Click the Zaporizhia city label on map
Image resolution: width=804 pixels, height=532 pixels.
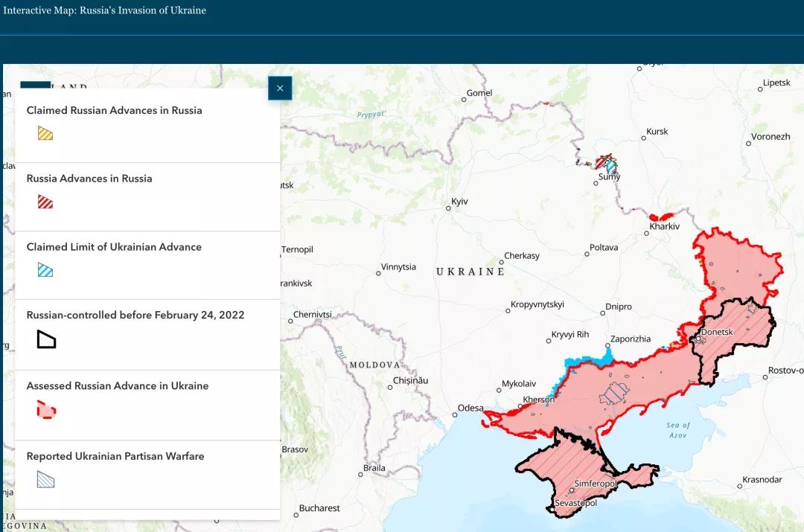(631, 339)
